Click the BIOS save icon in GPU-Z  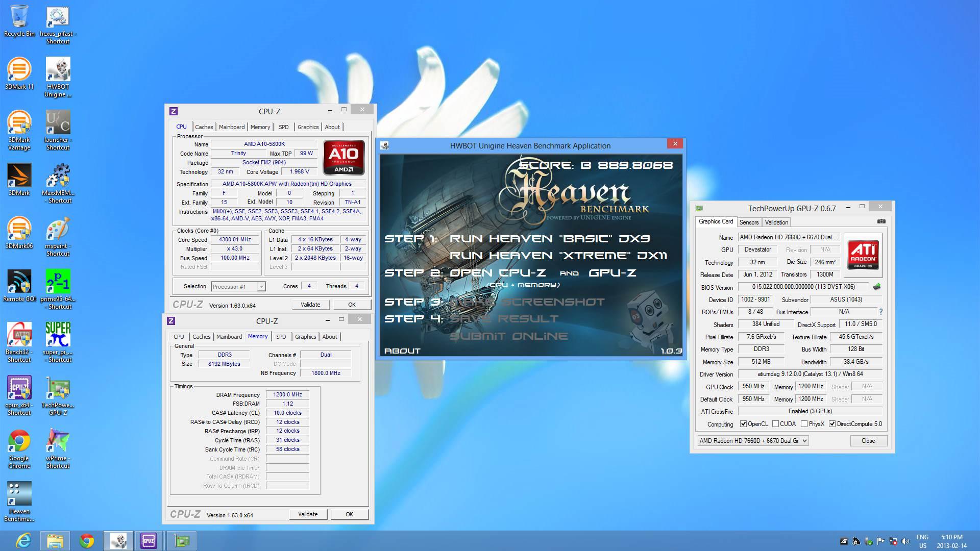[877, 287]
